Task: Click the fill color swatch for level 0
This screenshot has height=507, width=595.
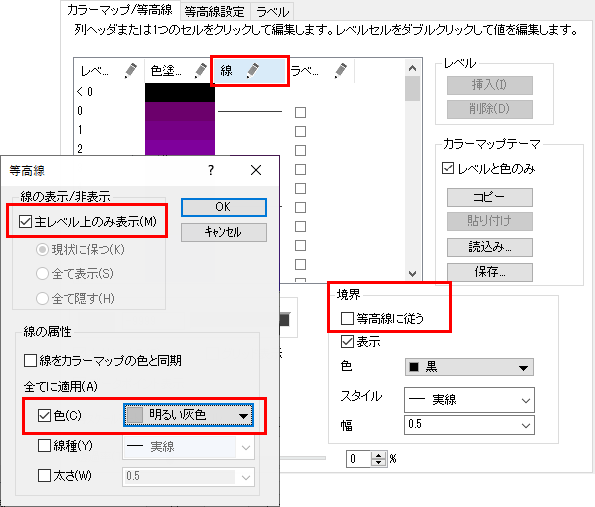Action: [180, 112]
